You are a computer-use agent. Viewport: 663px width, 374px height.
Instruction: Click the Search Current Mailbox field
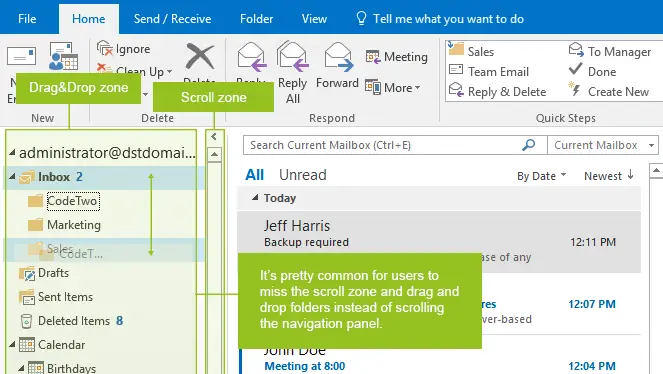click(382, 145)
